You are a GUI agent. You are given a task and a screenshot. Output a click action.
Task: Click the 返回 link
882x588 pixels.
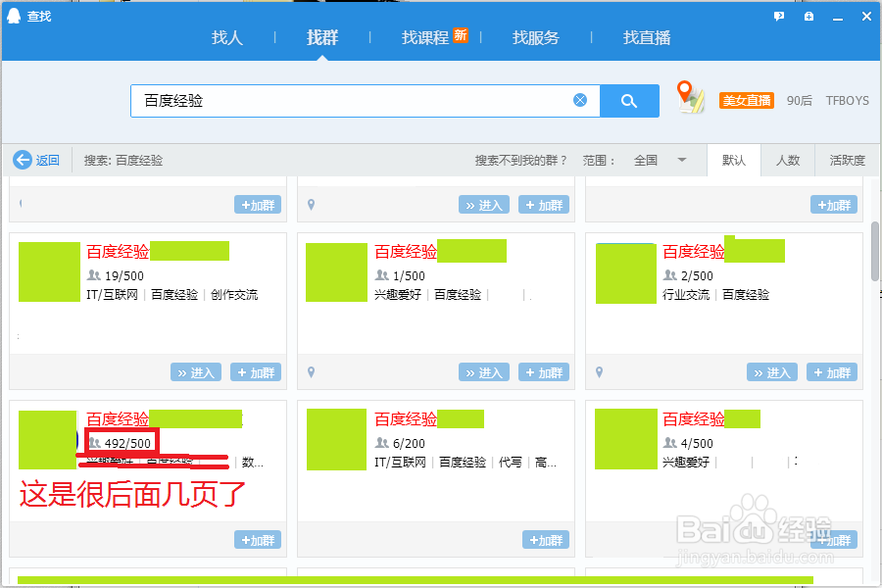[x=47, y=161]
